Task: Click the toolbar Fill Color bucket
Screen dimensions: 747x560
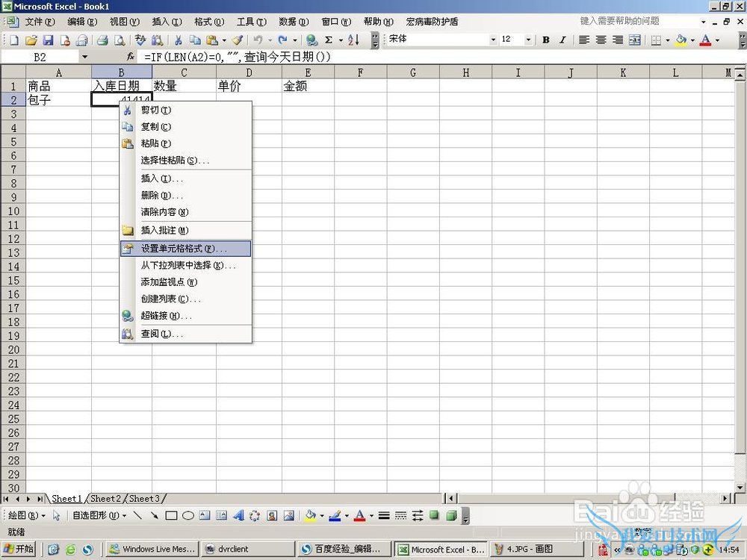Action: [x=681, y=40]
